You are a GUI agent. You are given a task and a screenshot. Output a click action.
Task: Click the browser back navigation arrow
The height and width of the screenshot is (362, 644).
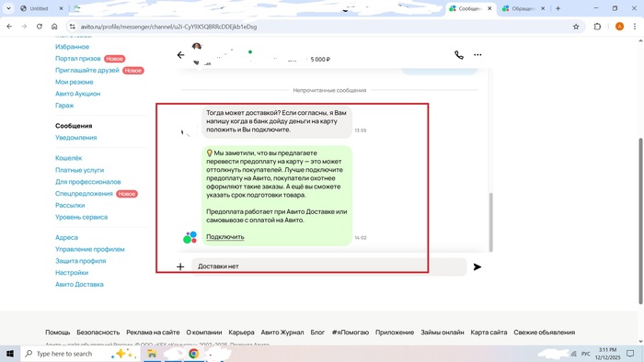click(x=9, y=27)
